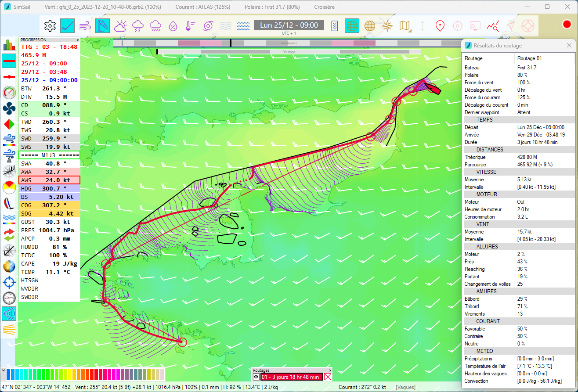Show the thunderstorm cloud weather layer

[x=138, y=26]
